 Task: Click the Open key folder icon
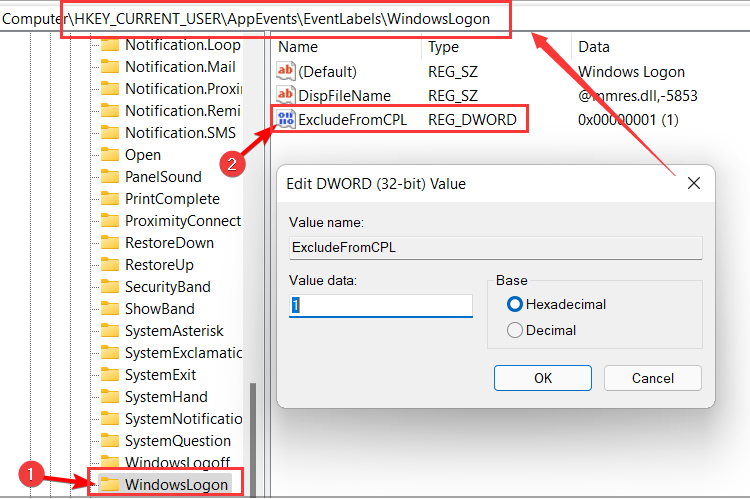[110, 155]
